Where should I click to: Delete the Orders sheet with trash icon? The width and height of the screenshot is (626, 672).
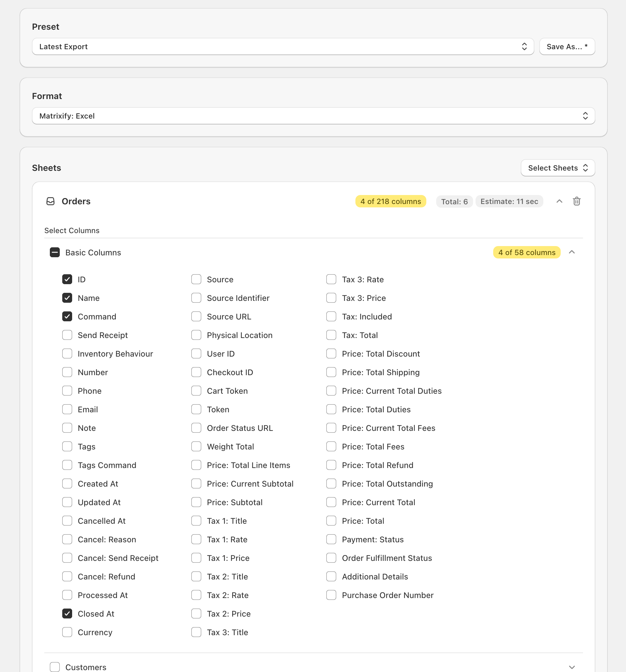(577, 202)
